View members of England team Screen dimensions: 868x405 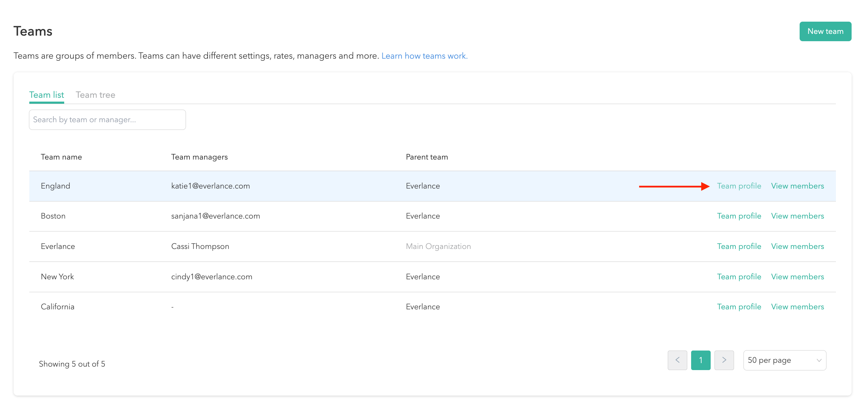(x=797, y=186)
